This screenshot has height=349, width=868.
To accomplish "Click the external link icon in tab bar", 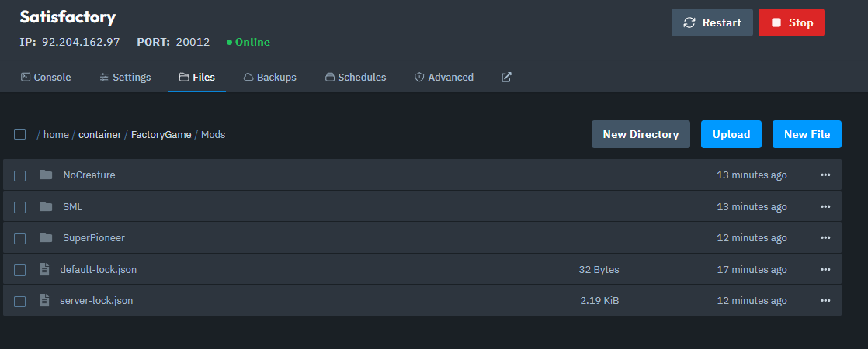I will coord(506,78).
